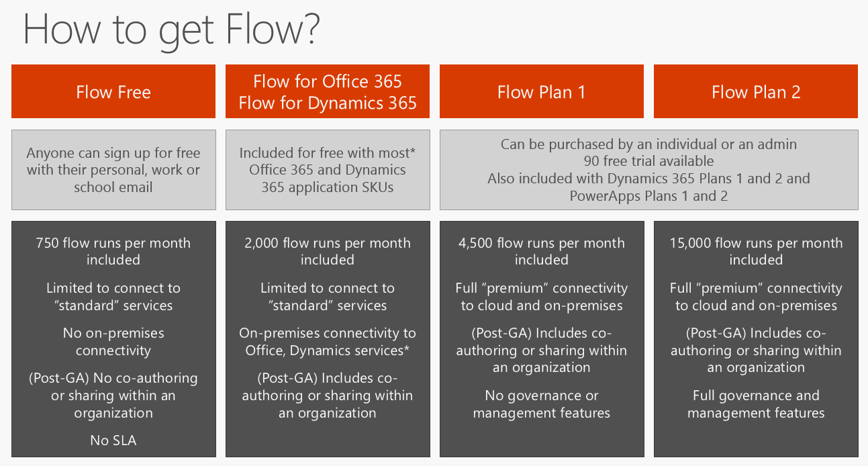Select "Also included with Dynamics 365 Plans" line

point(648,179)
